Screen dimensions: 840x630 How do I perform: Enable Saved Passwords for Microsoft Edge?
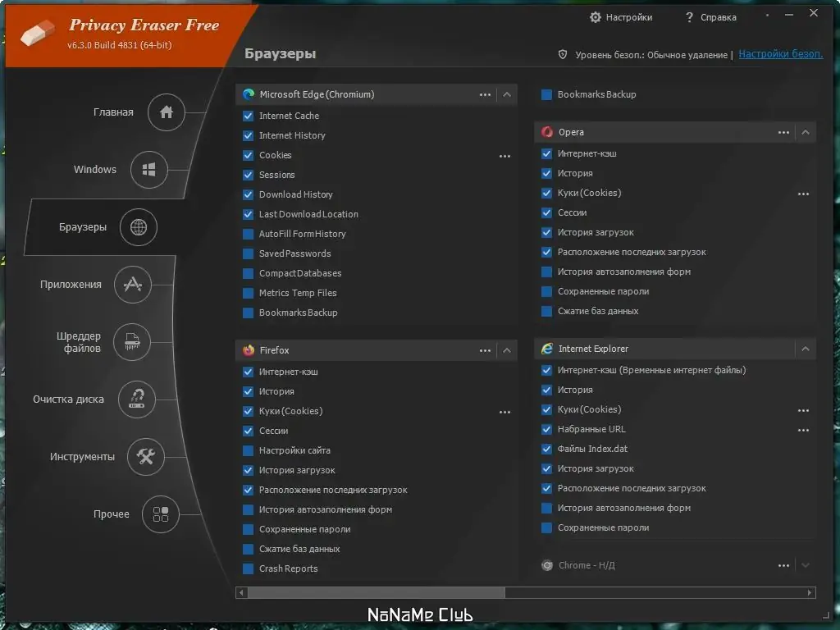pyautogui.click(x=249, y=253)
